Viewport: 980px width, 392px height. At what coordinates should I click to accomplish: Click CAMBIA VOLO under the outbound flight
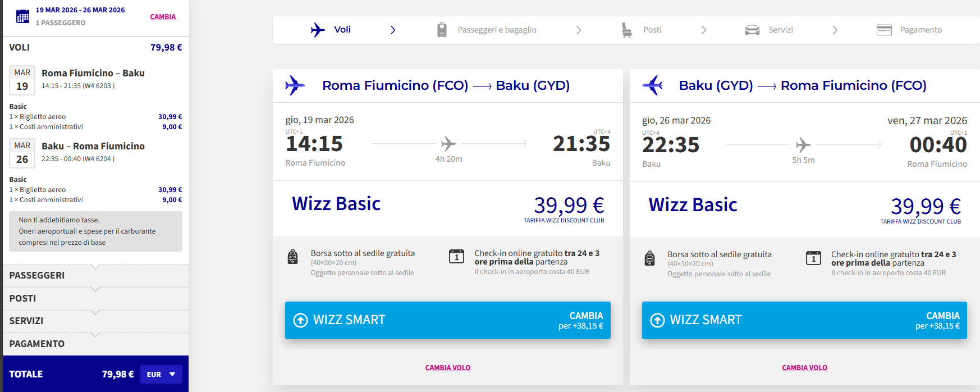[447, 368]
